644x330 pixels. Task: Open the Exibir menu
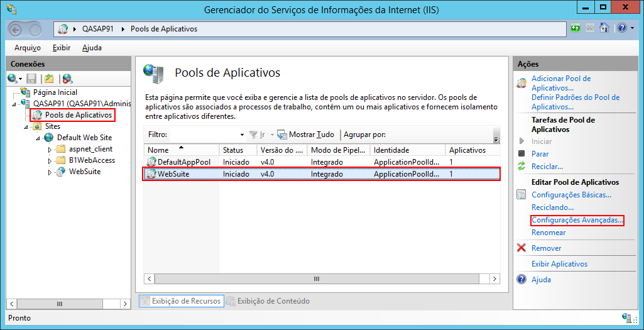[62, 48]
